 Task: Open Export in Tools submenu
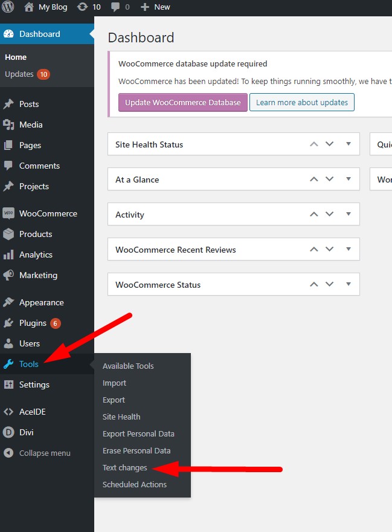coord(114,400)
